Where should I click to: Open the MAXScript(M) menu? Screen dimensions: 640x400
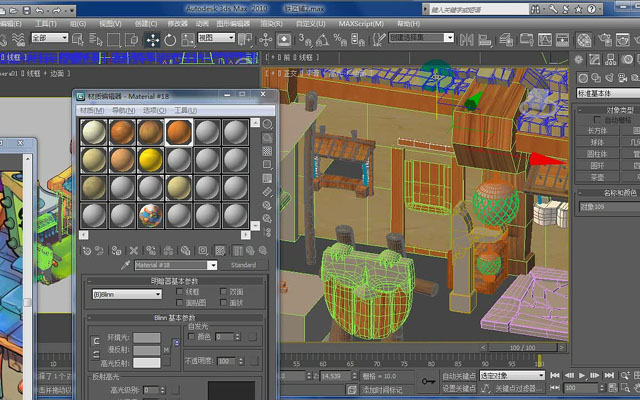361,24
